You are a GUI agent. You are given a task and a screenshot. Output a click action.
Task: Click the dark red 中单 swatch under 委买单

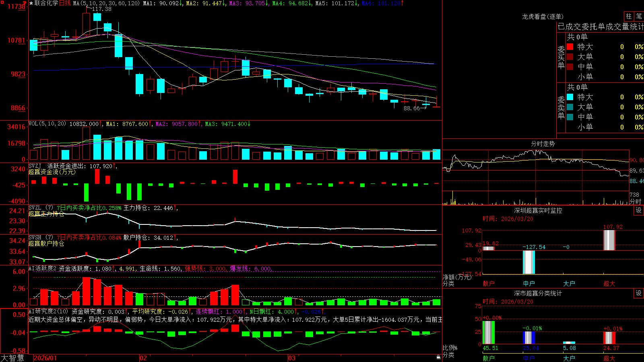tap(570, 67)
